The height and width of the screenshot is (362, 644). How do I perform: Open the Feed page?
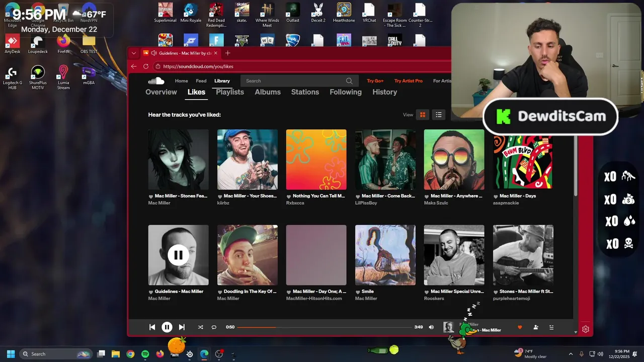(201, 81)
